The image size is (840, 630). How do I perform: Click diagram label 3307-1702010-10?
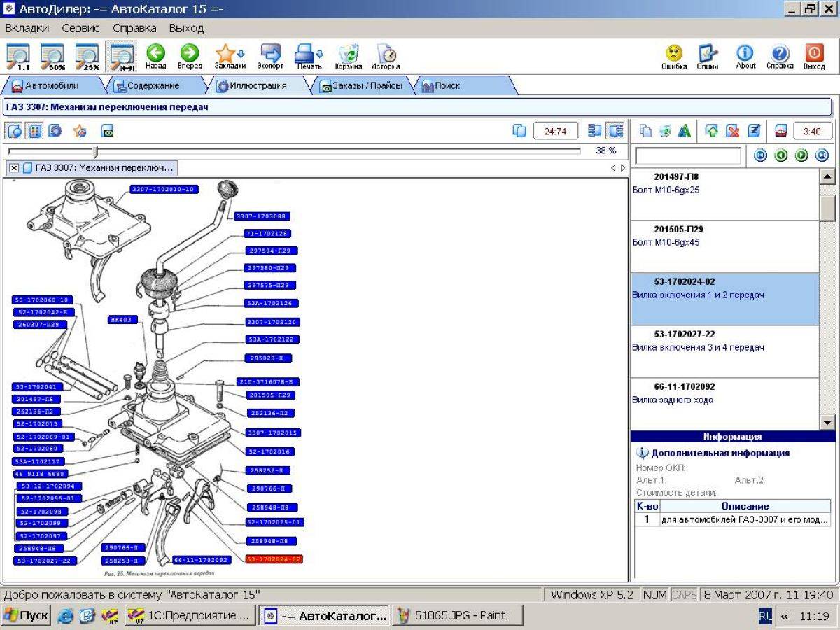(x=165, y=189)
